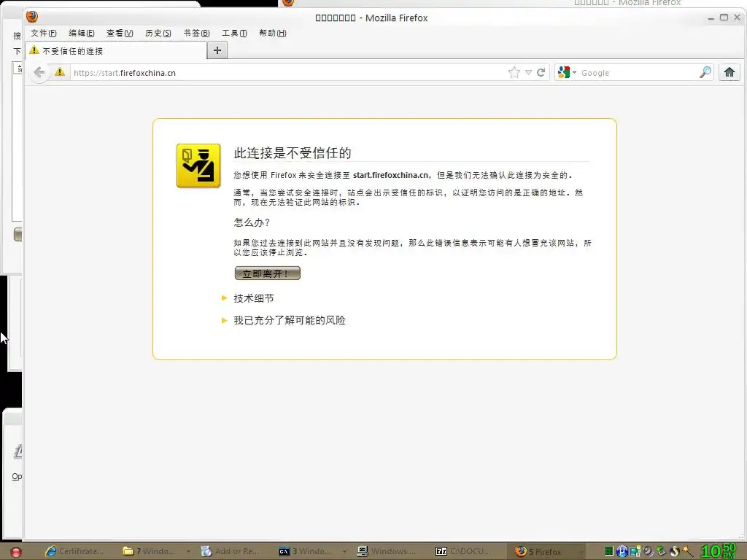Switch to 7z C:\DOCU... taskbar item

point(464,551)
